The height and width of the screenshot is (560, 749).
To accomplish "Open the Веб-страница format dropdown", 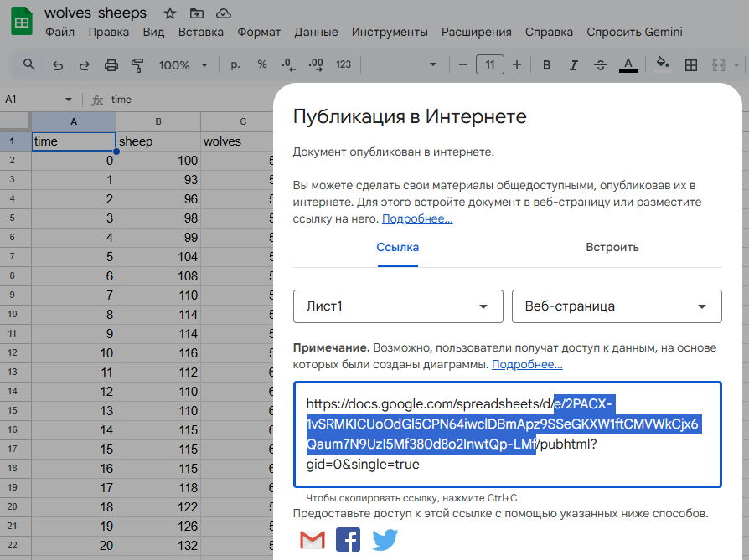I will pos(616,306).
